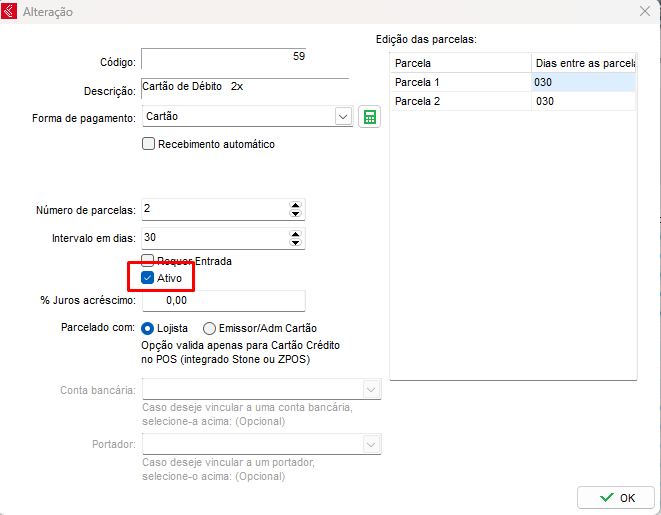Increase Número de parcelas with up arrow
The width and height of the screenshot is (661, 515).
tap(295, 205)
